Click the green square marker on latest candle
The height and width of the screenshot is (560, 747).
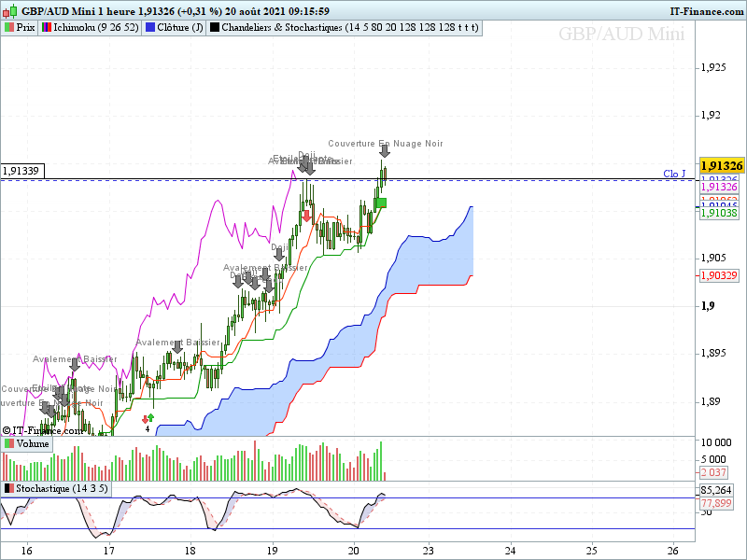(x=381, y=203)
